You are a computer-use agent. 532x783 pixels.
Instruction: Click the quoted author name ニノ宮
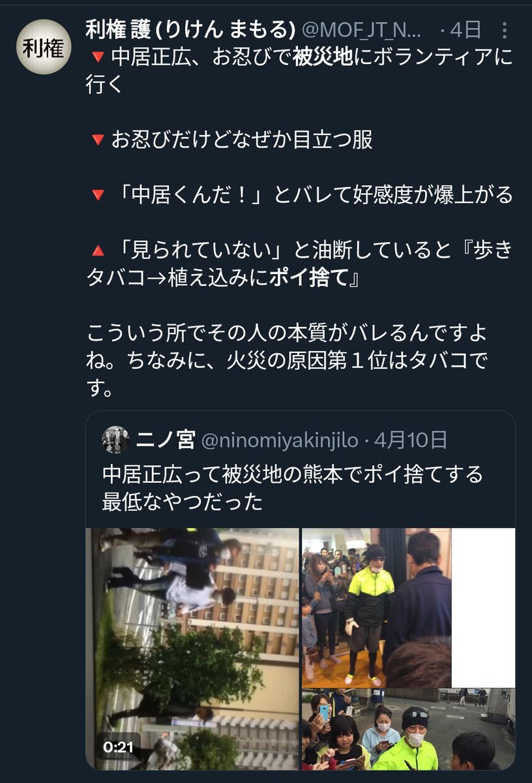166,440
